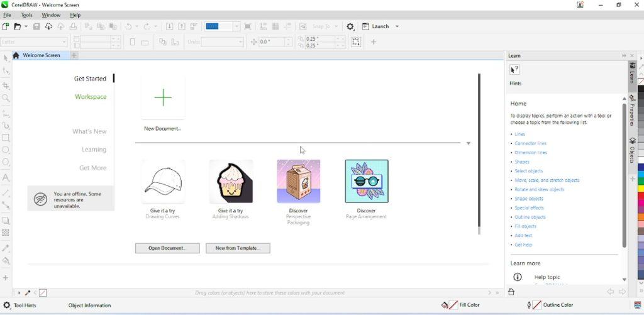Image resolution: width=644 pixels, height=315 pixels.
Task: Select the Workspace section
Action: point(91,97)
